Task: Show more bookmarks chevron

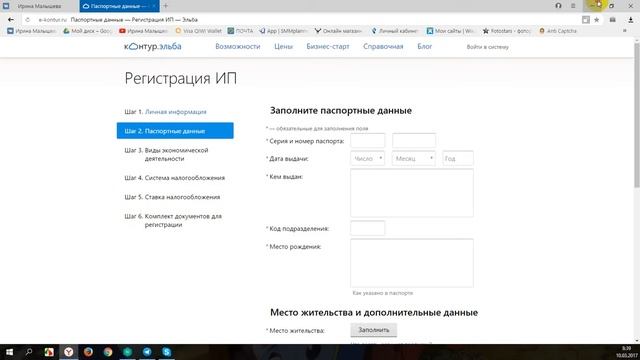Action: pyautogui.click(x=624, y=31)
